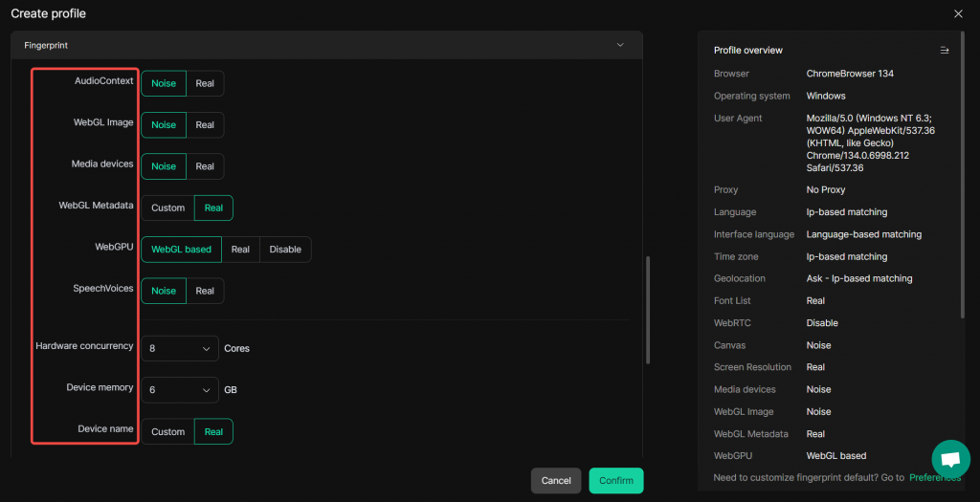Choose WebGL based for WebGPU
Viewport: 980px width, 502px height.
pos(181,250)
